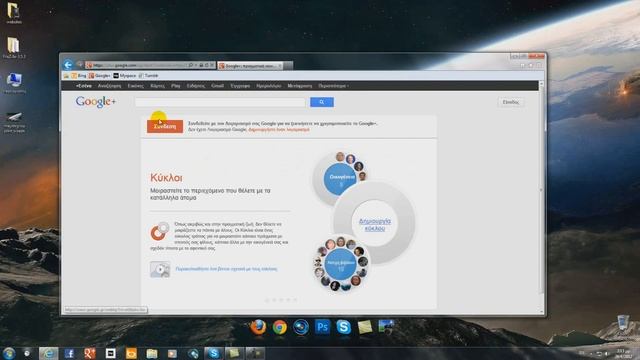Open Photoshop from the dock

(x=322, y=327)
